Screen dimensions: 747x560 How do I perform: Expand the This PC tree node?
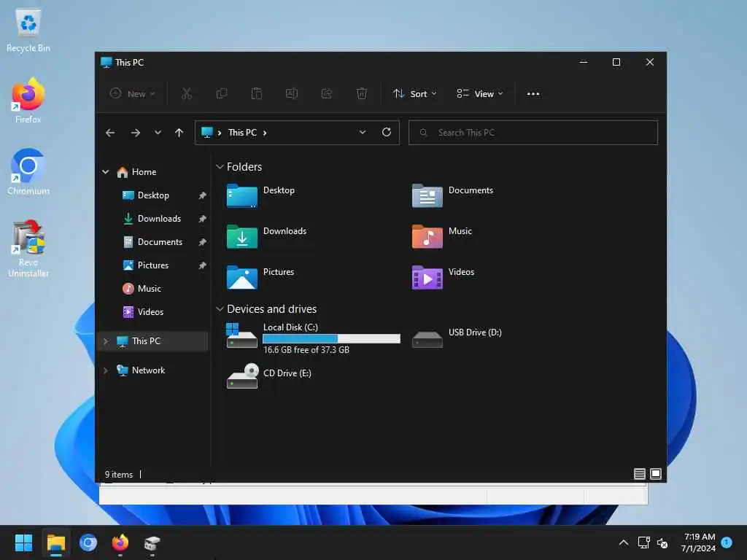[106, 341]
